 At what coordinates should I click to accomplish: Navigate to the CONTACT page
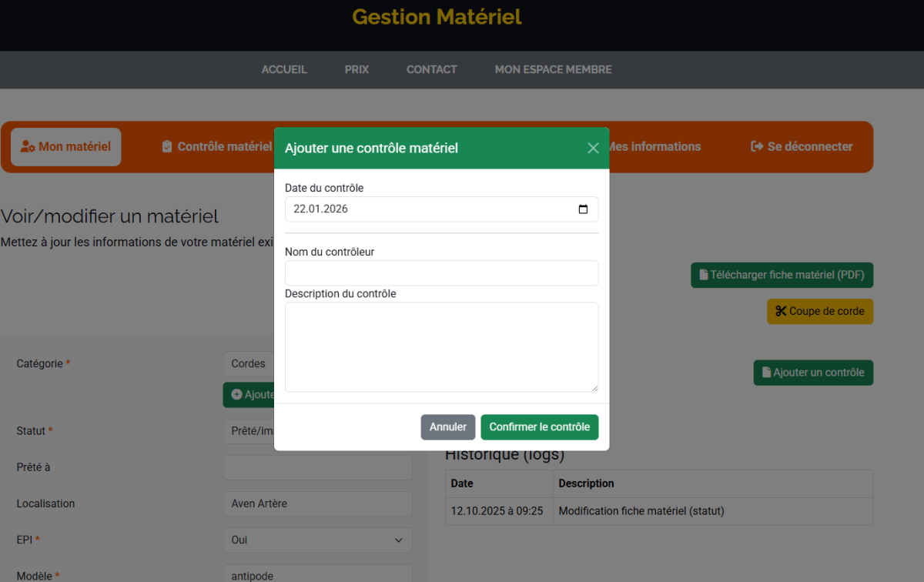point(431,69)
